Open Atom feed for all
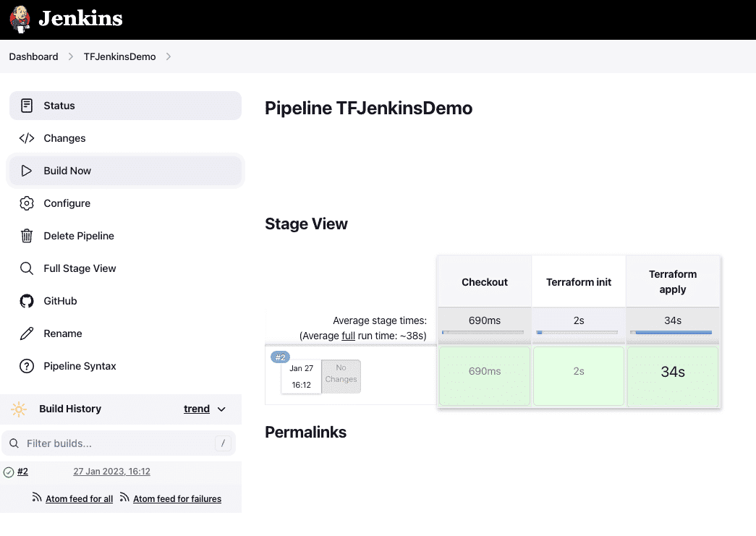756x536 pixels. click(x=79, y=499)
